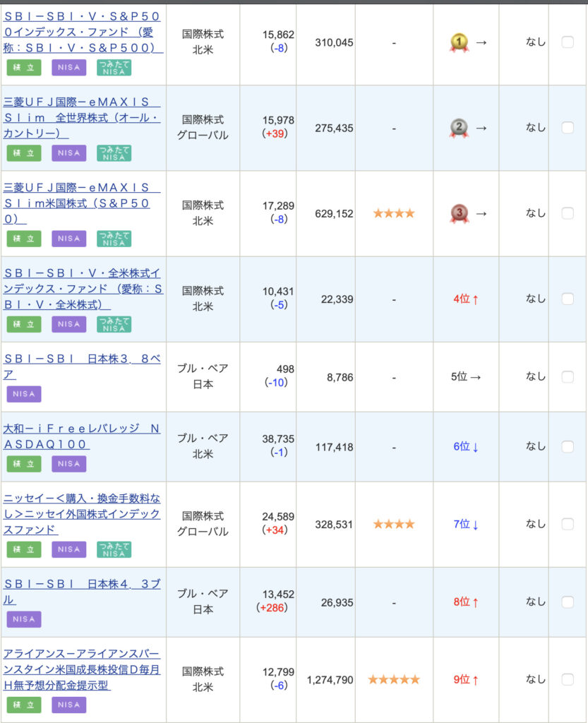This screenshot has height=723, width=588.
Task: Open 大和 iFreeレバレッジ NASDAQ100 link
Action: pyautogui.click(x=82, y=436)
